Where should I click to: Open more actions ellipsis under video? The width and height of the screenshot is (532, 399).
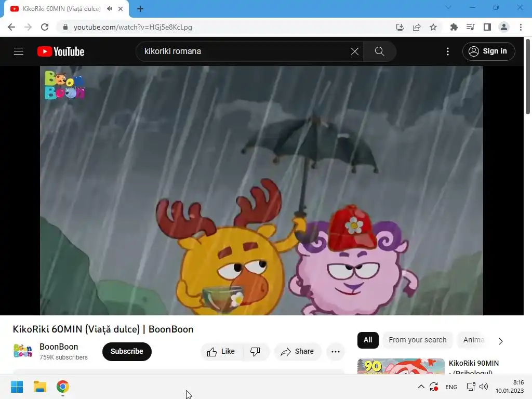point(336,352)
